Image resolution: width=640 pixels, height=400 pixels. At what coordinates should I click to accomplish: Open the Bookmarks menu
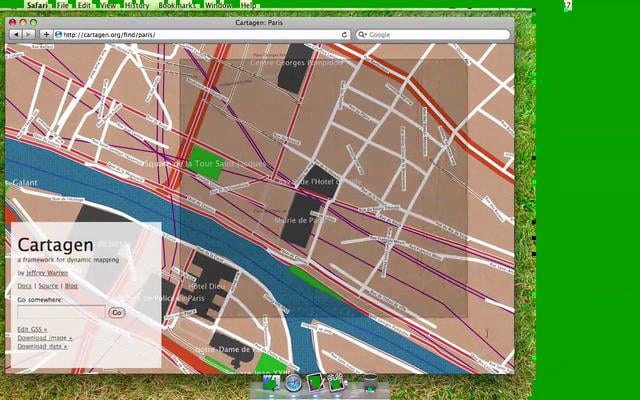tap(177, 5)
